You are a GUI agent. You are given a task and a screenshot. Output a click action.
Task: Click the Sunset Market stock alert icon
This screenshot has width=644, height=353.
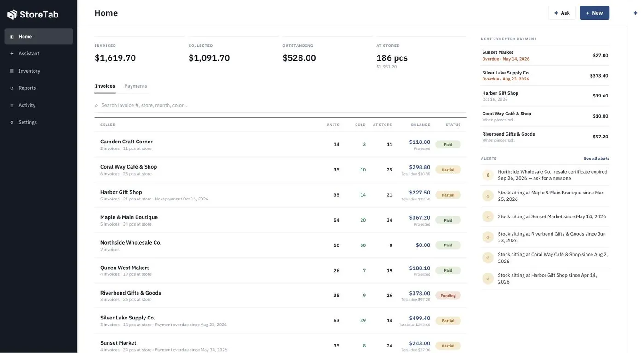click(488, 217)
